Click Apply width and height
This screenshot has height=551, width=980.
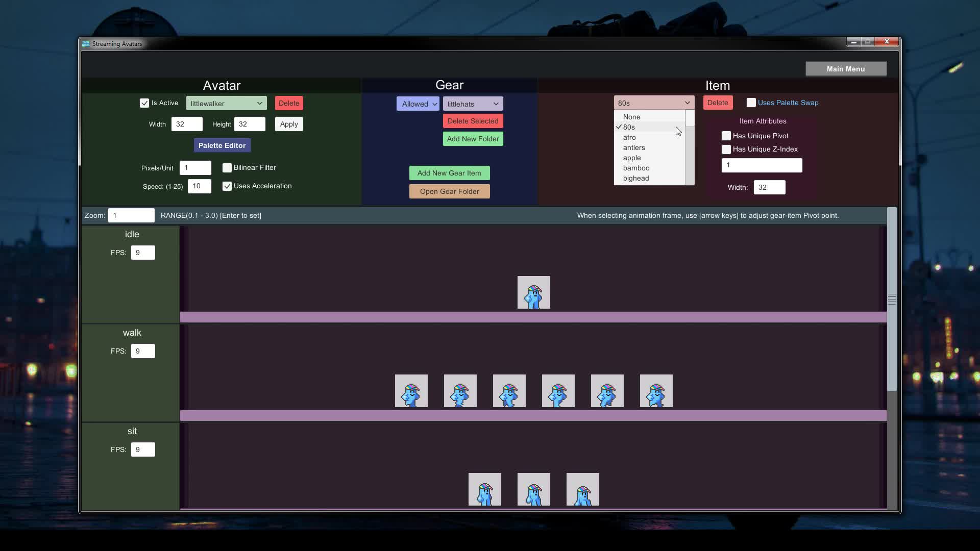[x=289, y=124]
